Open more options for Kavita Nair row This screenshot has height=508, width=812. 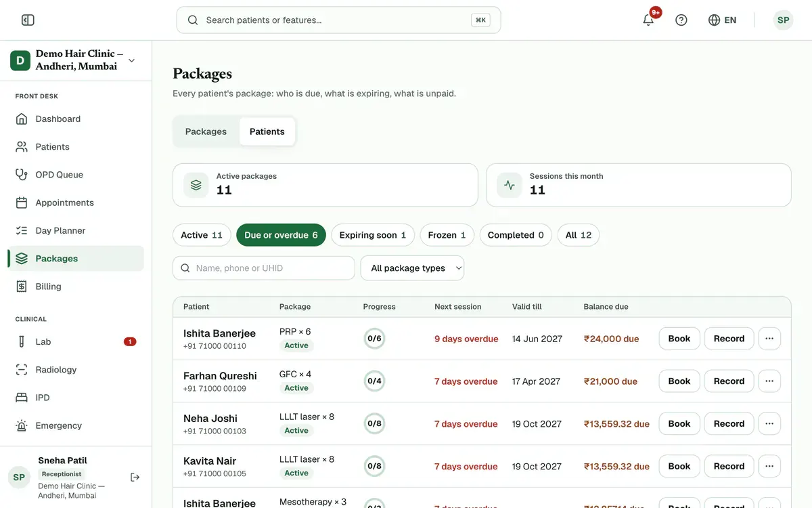[x=769, y=466]
